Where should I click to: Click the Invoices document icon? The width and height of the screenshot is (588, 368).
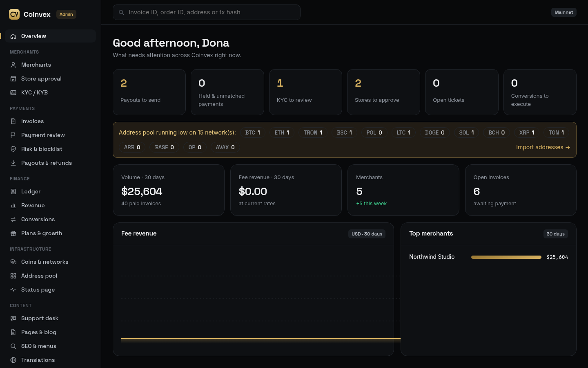tap(13, 121)
